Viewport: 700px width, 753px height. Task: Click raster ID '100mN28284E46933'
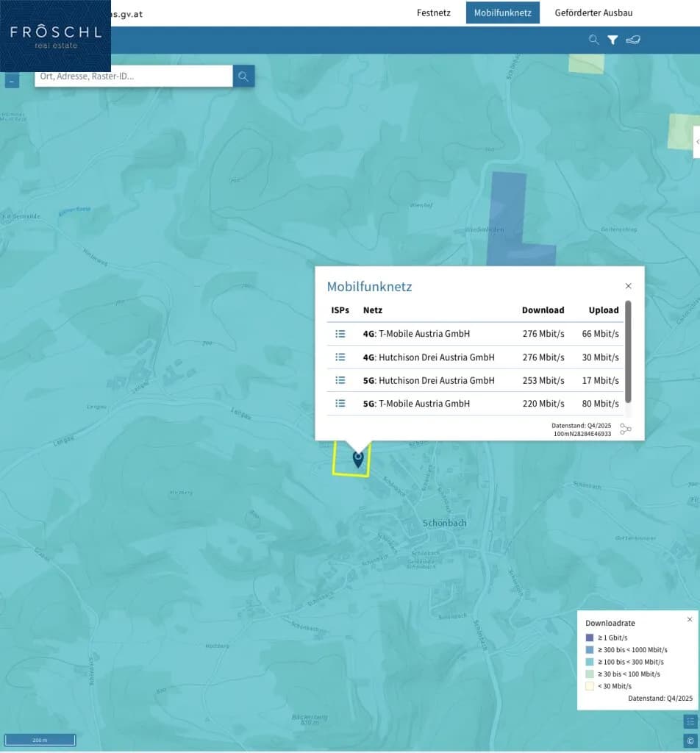pyautogui.click(x=582, y=434)
